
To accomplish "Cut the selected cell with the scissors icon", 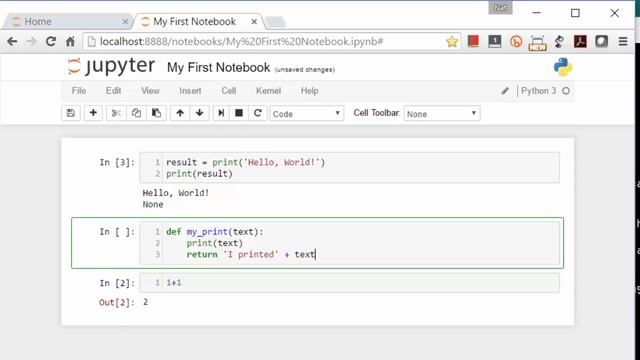I will pyautogui.click(x=116, y=113).
